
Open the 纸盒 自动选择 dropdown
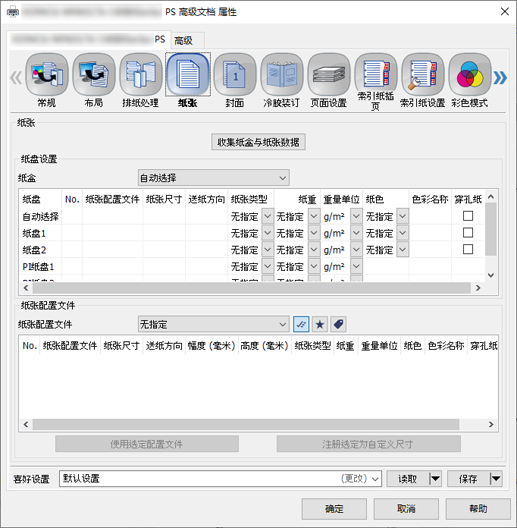pos(214,177)
